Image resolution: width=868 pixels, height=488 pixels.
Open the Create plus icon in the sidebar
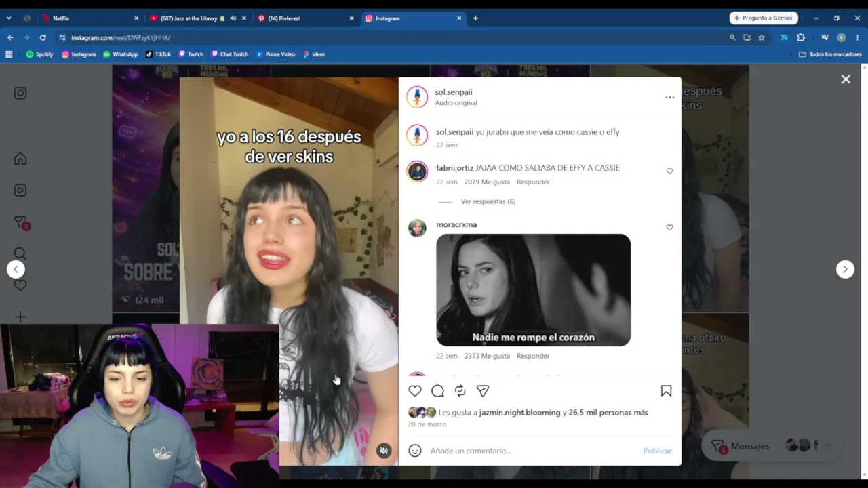20,317
